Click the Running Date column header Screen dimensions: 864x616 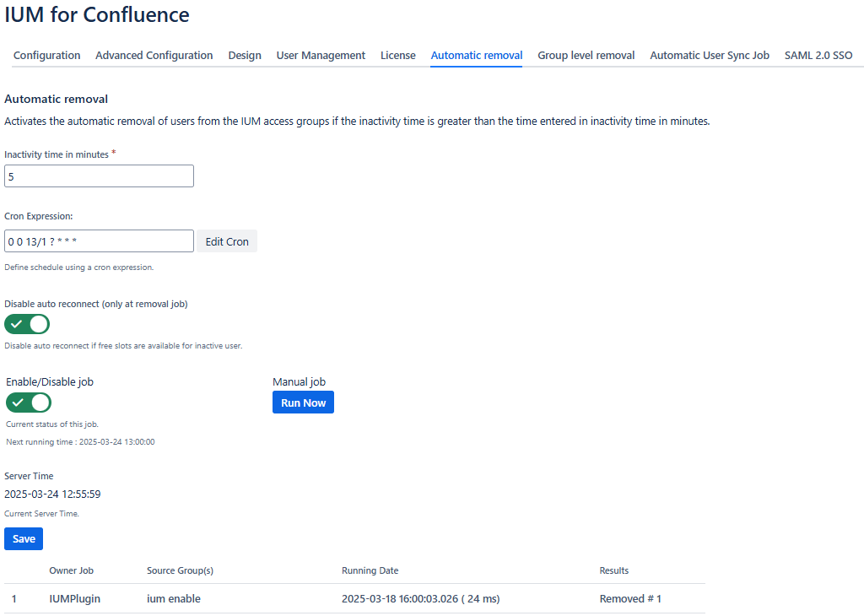[x=370, y=570]
